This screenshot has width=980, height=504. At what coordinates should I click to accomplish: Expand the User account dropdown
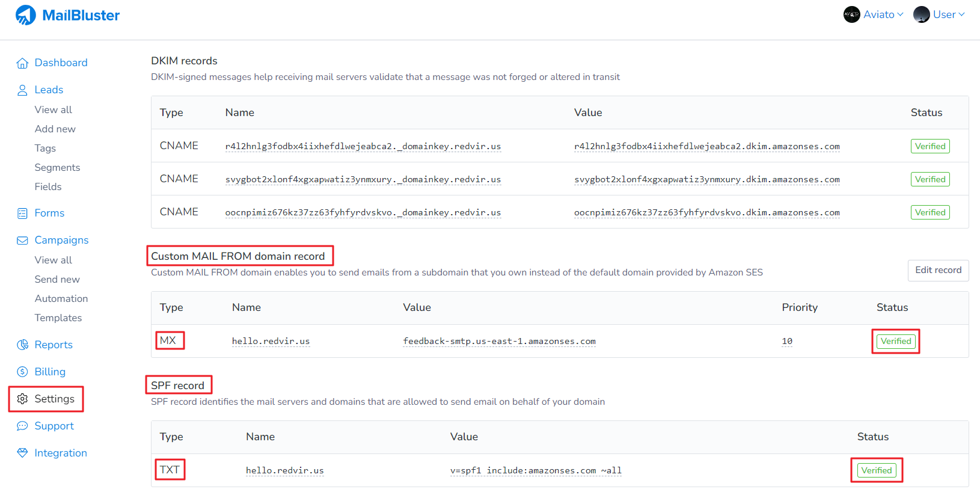click(x=939, y=14)
